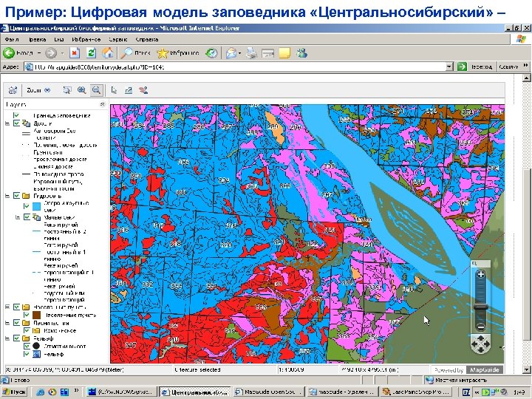Image resolution: width=532 pixels, height=399 pixels.
Task: Toggle the Малые реки layer checkbox
Action: [27, 217]
